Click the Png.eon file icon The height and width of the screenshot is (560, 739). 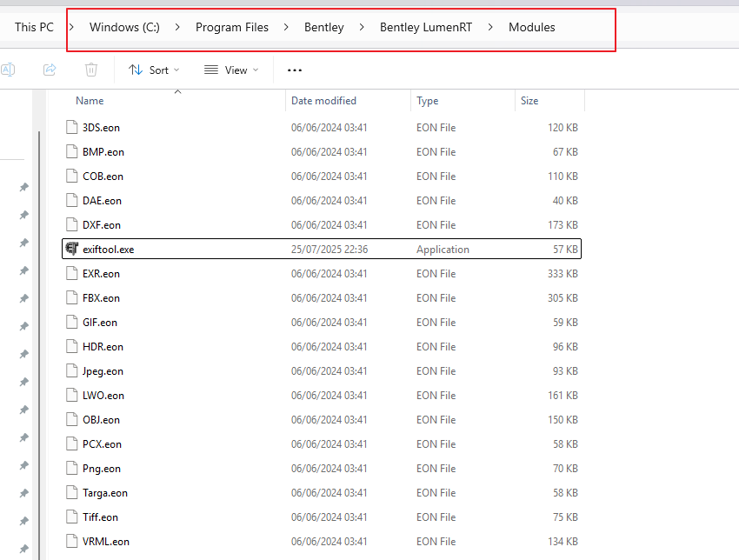71,468
